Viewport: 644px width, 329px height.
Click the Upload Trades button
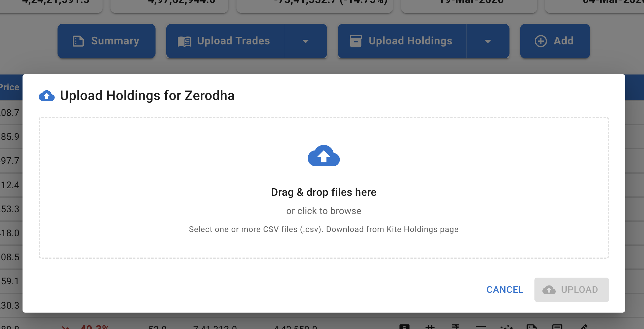click(x=225, y=41)
